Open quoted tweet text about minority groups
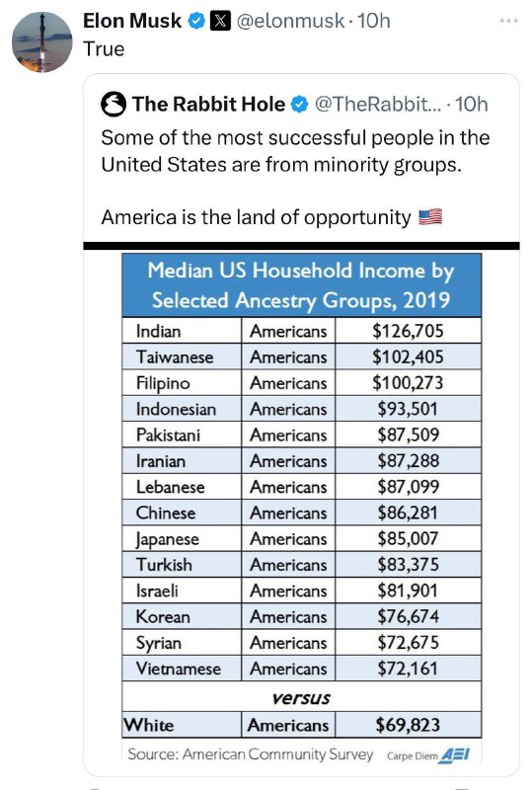This screenshot has height=790, width=532. coord(295,151)
